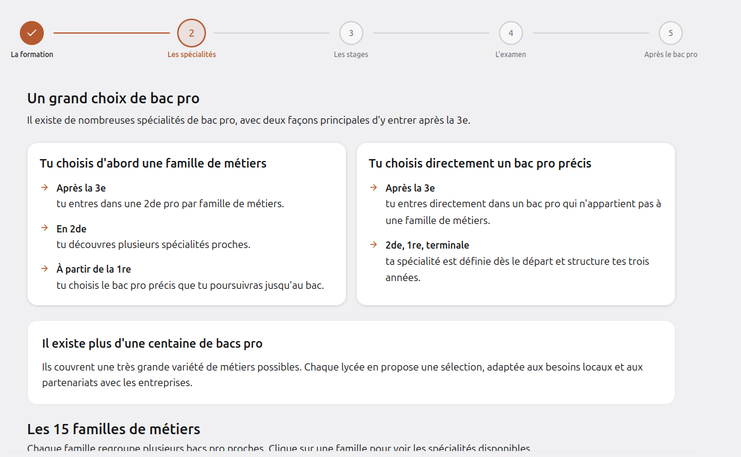
Task: Switch to the 'L'examen' step label
Action: coord(511,54)
